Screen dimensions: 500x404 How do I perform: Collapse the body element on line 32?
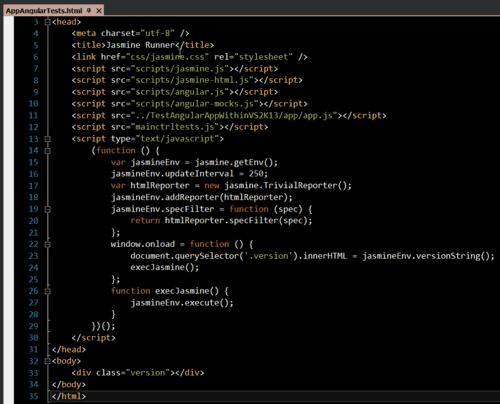48,361
